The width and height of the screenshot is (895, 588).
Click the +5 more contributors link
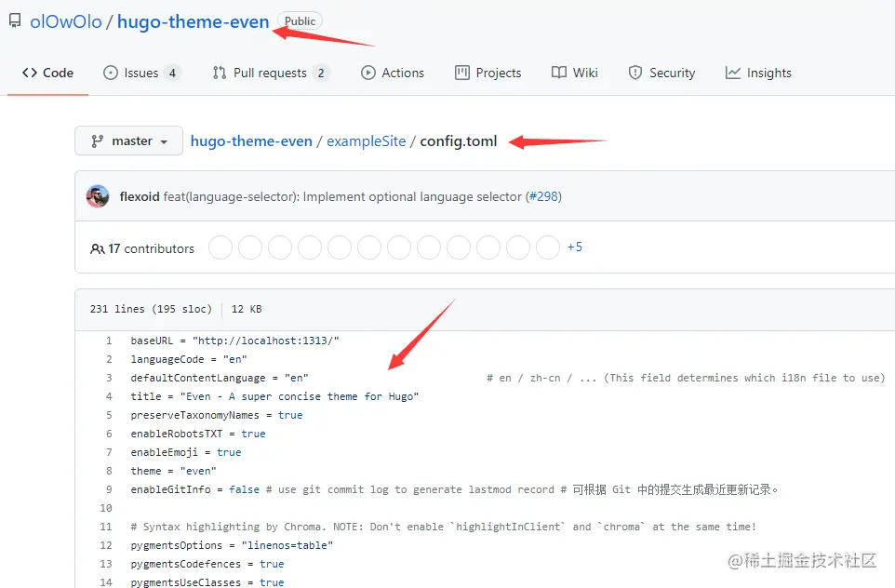575,247
